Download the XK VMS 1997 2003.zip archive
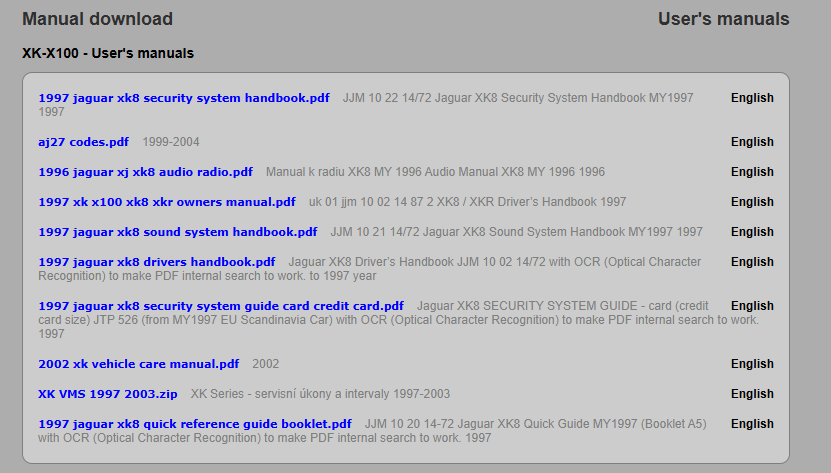 pos(108,394)
